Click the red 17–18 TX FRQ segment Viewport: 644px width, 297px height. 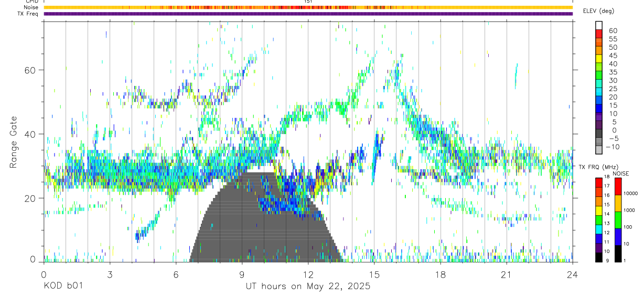point(599,183)
